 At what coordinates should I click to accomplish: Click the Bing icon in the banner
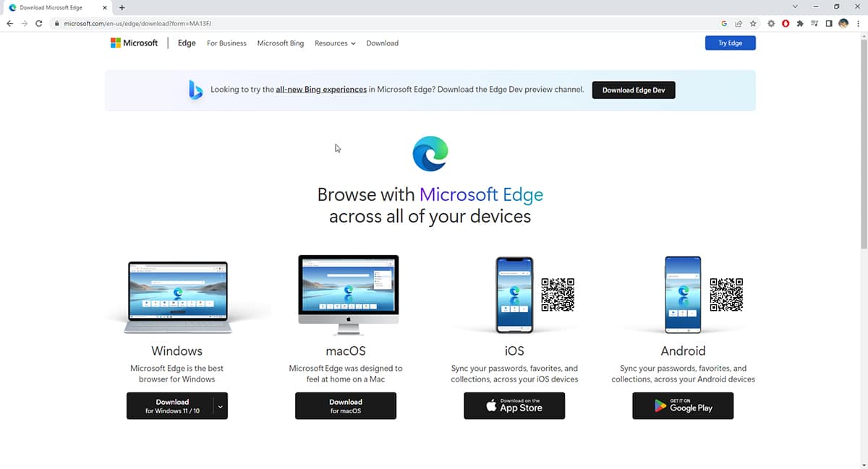tap(195, 89)
